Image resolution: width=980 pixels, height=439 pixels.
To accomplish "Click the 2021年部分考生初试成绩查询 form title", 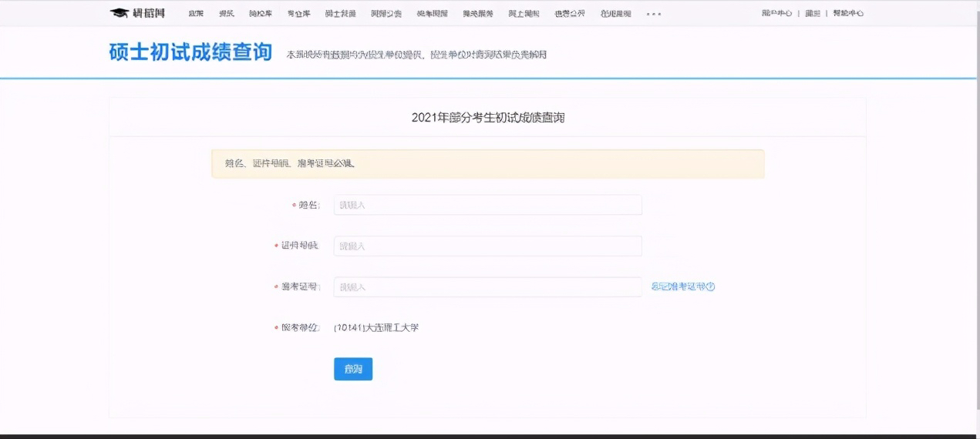I will pyautogui.click(x=488, y=118).
